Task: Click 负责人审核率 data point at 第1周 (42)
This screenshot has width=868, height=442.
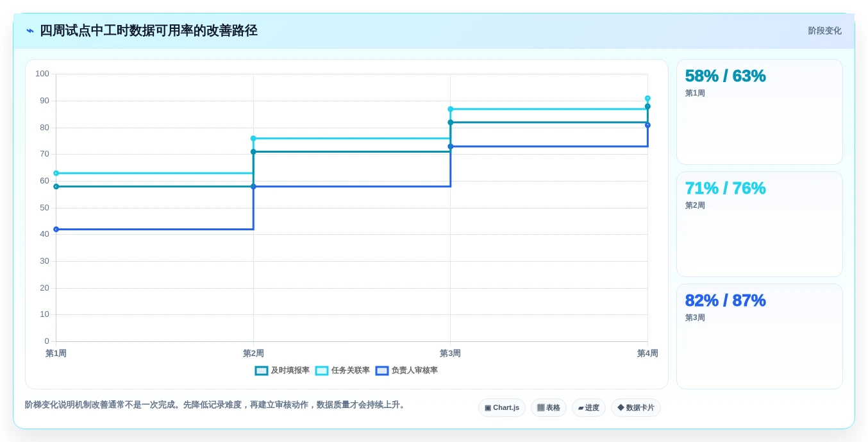Action: (56, 229)
